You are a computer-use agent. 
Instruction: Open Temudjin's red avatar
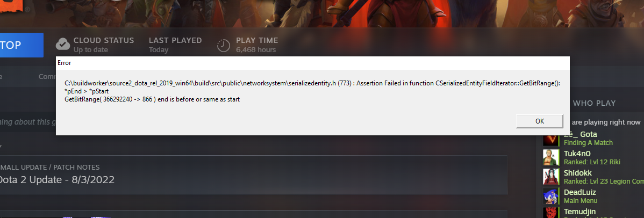[551, 213]
